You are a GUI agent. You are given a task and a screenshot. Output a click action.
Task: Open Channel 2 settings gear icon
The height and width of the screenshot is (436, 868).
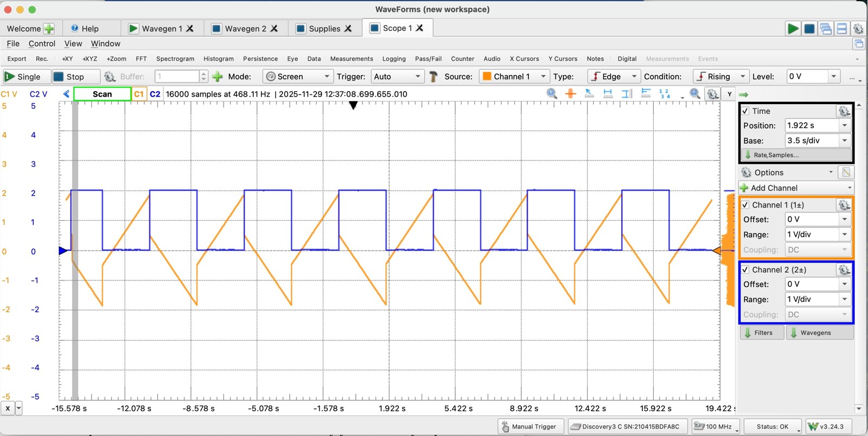844,270
